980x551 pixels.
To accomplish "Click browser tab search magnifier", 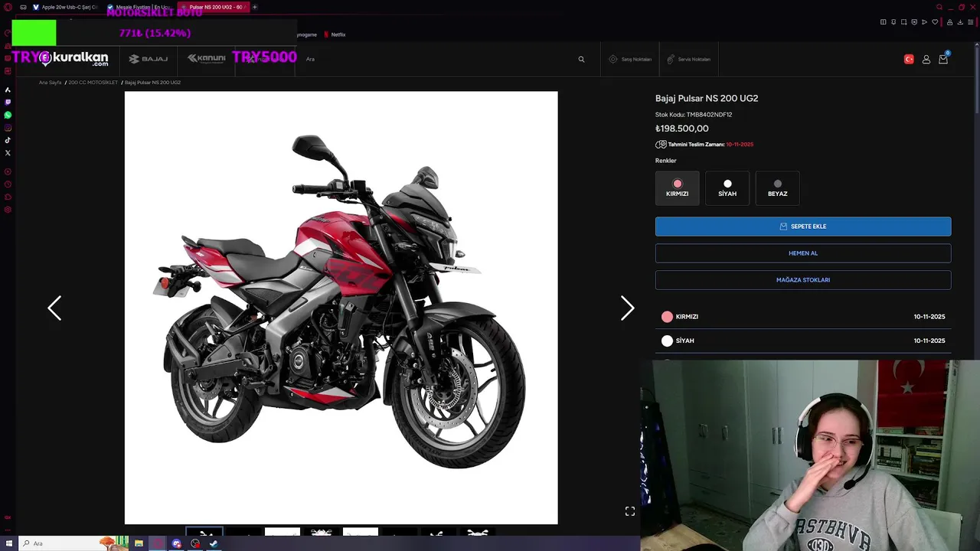I will [x=939, y=7].
